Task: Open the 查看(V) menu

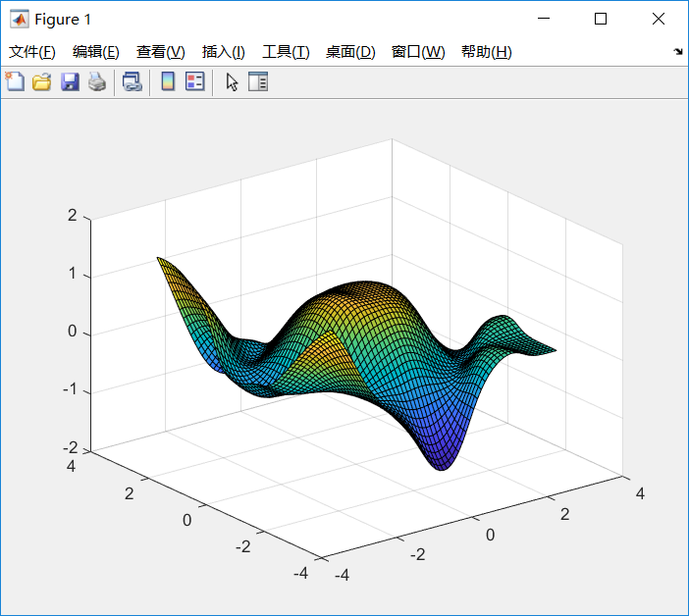Action: pos(160,52)
